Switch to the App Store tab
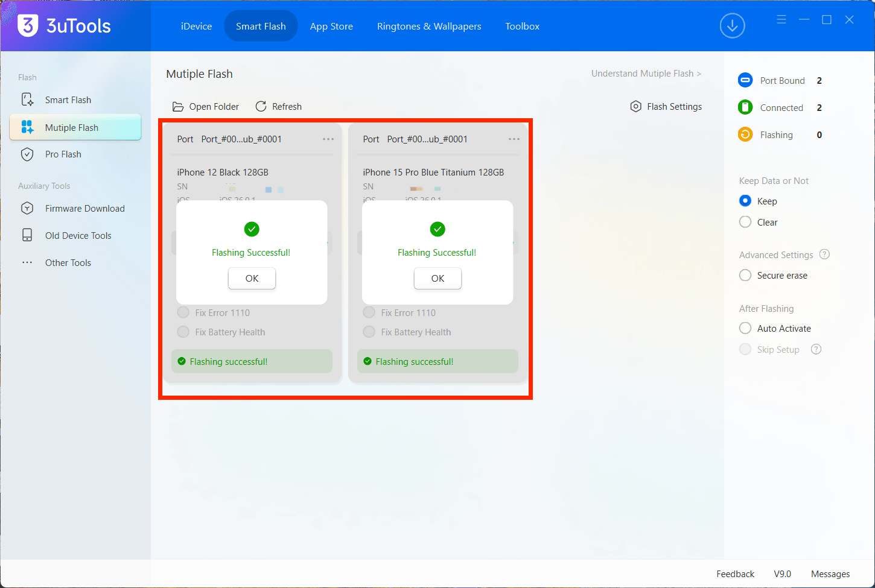This screenshot has height=588, width=875. point(331,26)
